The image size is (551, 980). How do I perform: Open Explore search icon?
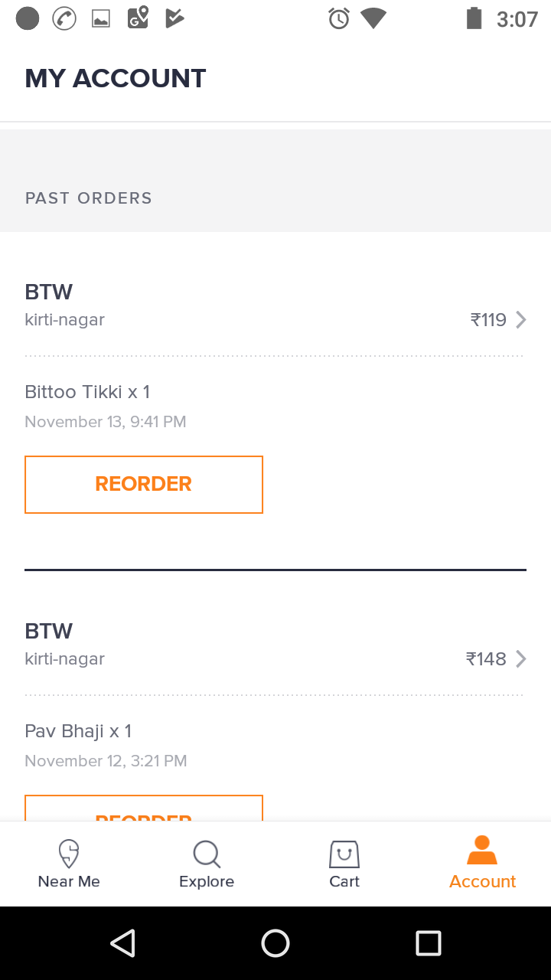pos(207,854)
